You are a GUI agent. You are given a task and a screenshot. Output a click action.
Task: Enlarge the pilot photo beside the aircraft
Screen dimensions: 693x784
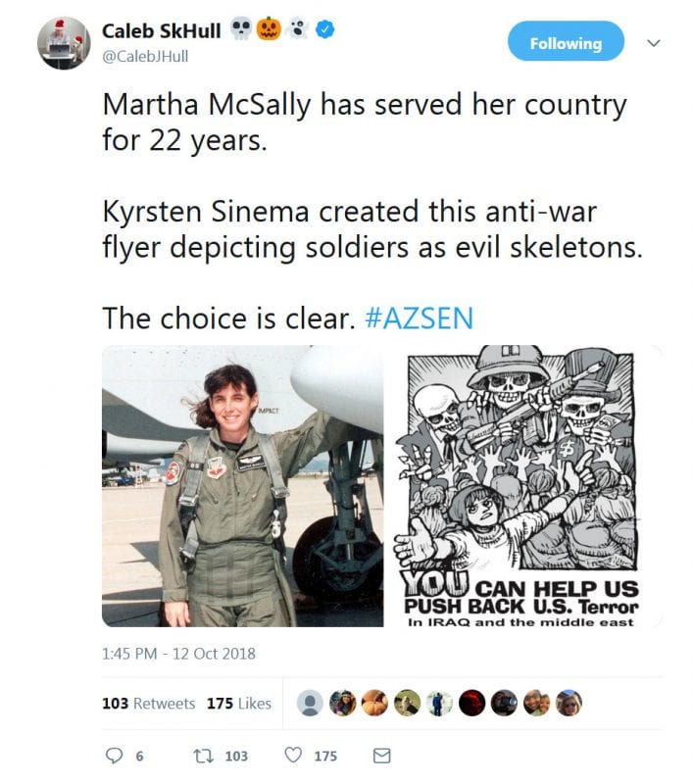(x=242, y=486)
